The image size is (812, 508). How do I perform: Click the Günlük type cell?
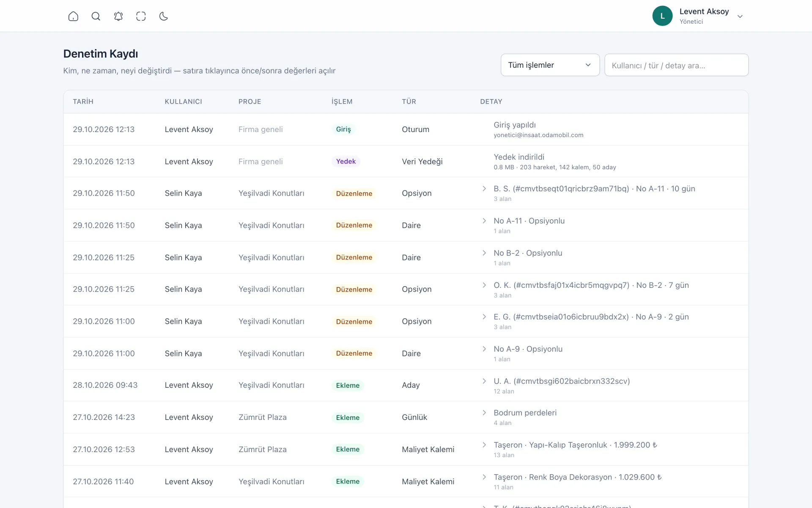(x=414, y=417)
